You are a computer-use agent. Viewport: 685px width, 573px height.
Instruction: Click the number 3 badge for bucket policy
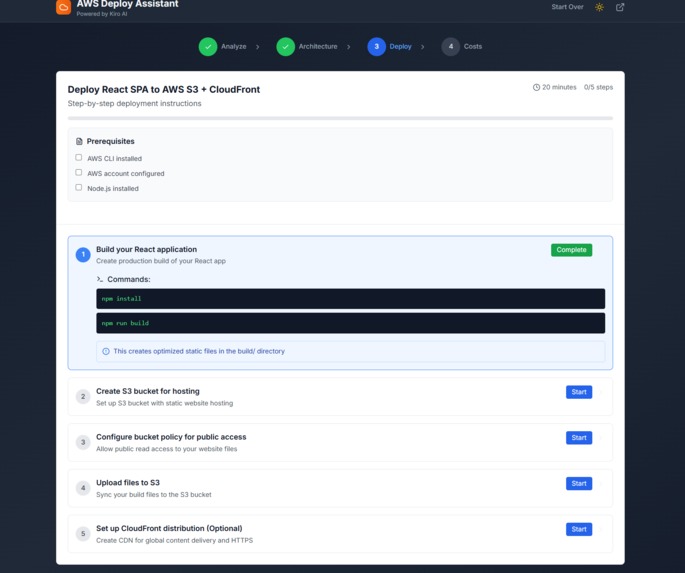point(83,442)
